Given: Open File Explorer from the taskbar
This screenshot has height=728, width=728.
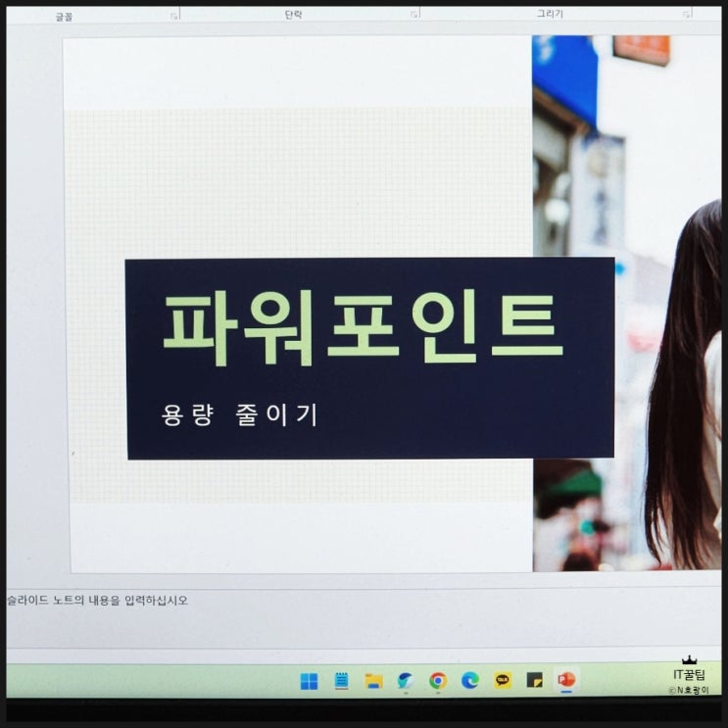Looking at the screenshot, I should [x=373, y=681].
